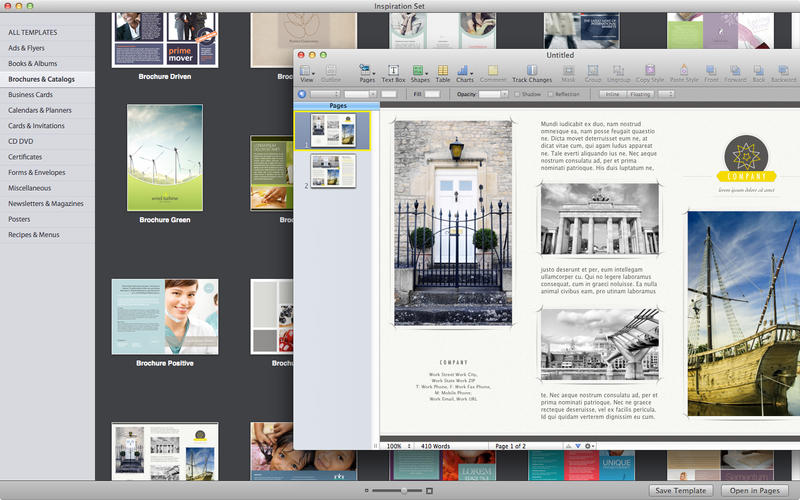Enable the Shadow checkbox
Image resolution: width=800 pixels, height=500 pixels.
[517, 94]
